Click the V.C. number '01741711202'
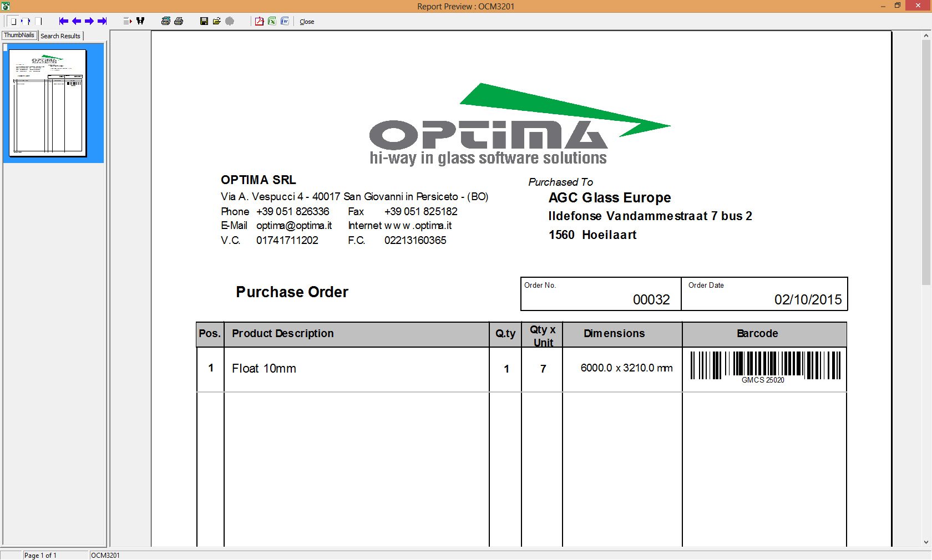Viewport: 932px width, 560px height. click(287, 241)
